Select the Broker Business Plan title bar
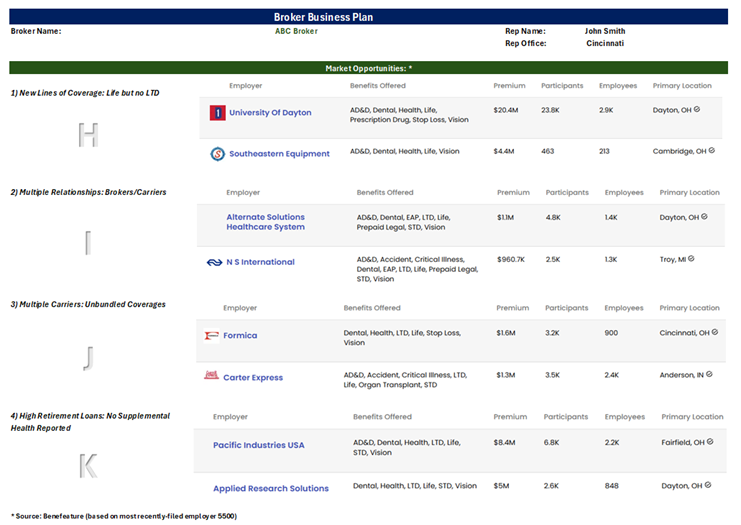The height and width of the screenshot is (525, 741). pos(369,17)
